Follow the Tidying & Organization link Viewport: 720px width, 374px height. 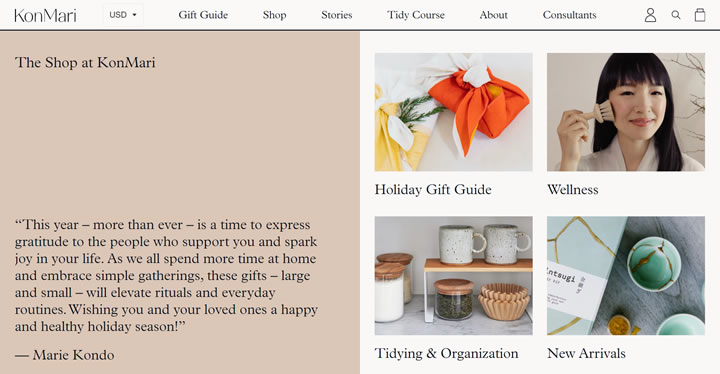pos(446,353)
